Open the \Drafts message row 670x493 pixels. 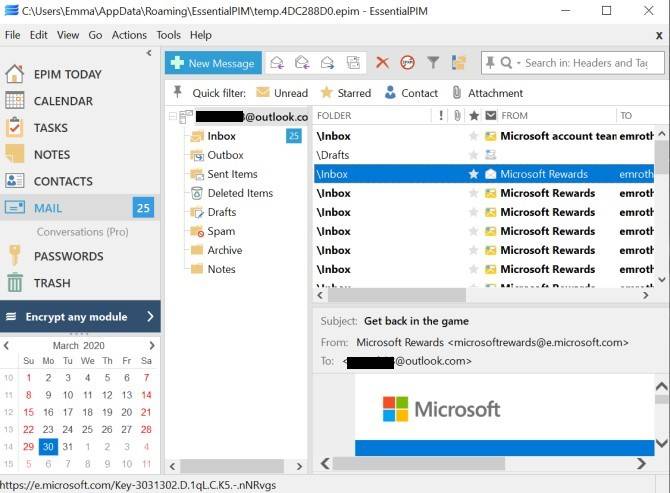(x=484, y=155)
